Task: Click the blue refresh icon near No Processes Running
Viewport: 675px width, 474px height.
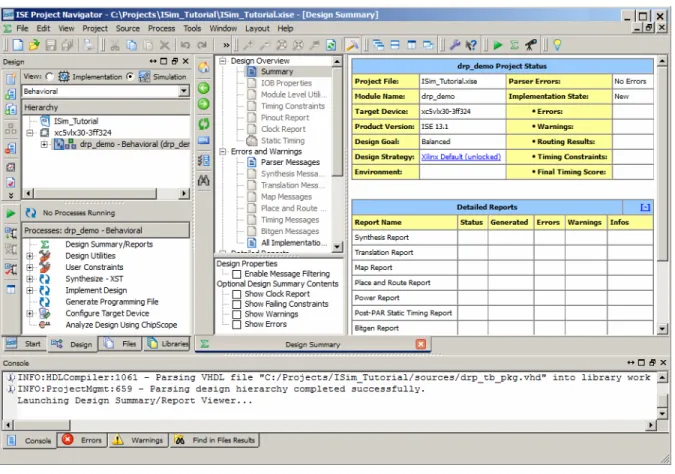Action: coord(31,213)
